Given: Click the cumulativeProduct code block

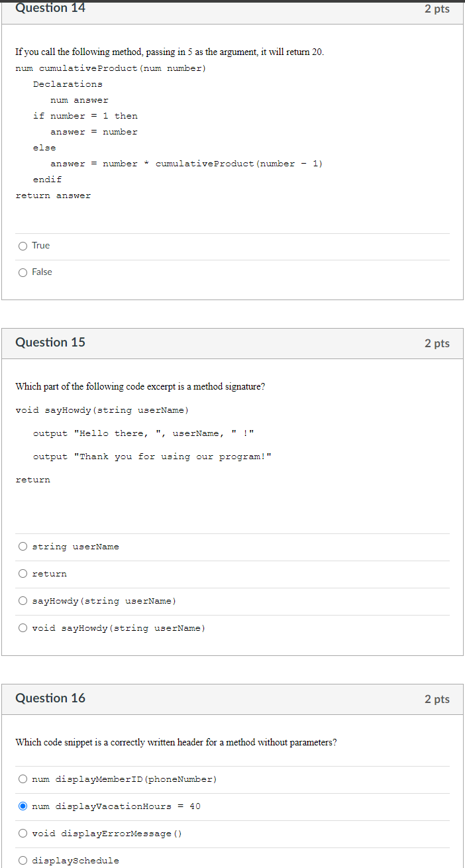Looking at the screenshot, I should tap(169, 131).
